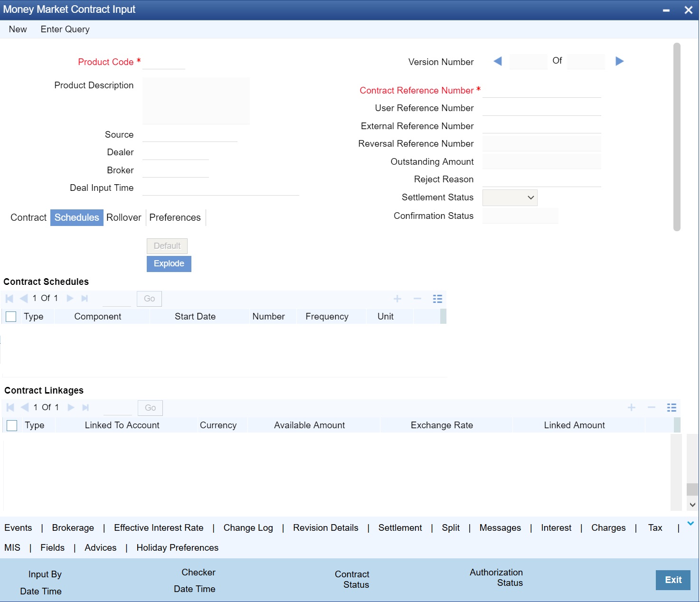Go to next page of Contract Schedules
The image size is (700, 602).
tap(70, 298)
